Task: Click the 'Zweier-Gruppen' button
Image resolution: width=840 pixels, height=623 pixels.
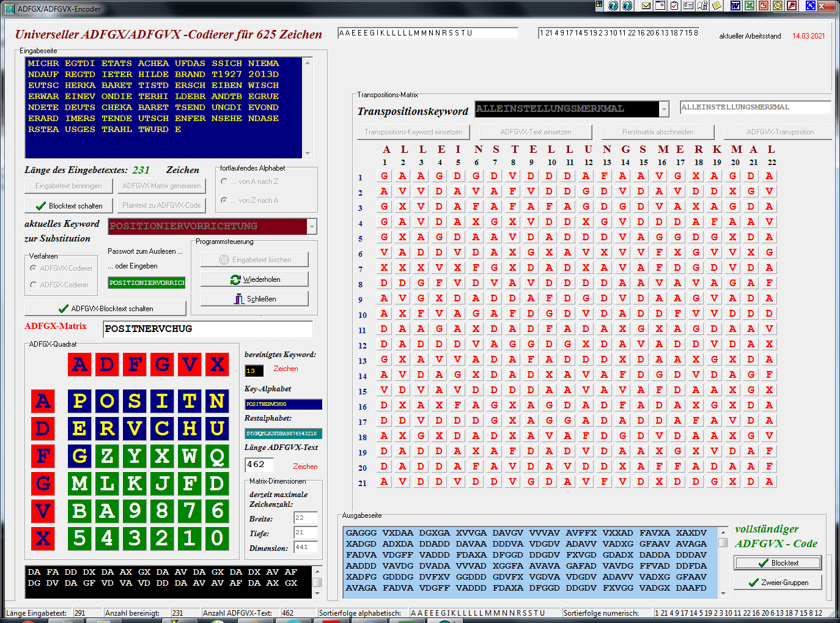Action: click(778, 583)
